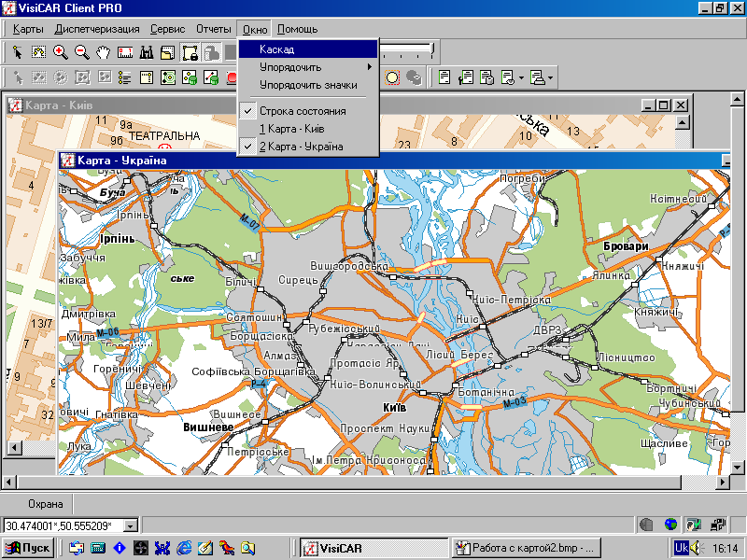Activate the Карта - Україна window title bar
Screen dimensions: 747x560
click(x=393, y=161)
